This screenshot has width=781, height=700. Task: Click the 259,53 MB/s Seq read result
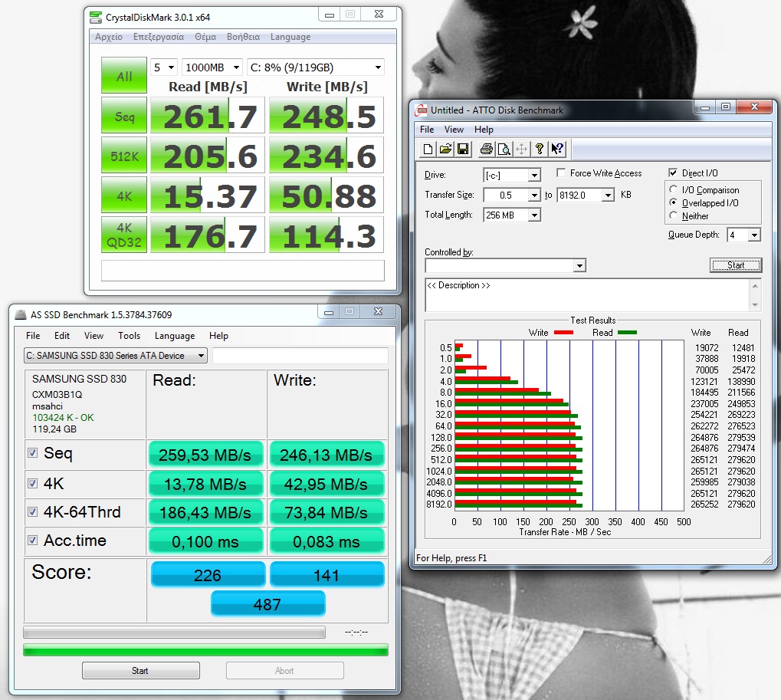coord(205,455)
